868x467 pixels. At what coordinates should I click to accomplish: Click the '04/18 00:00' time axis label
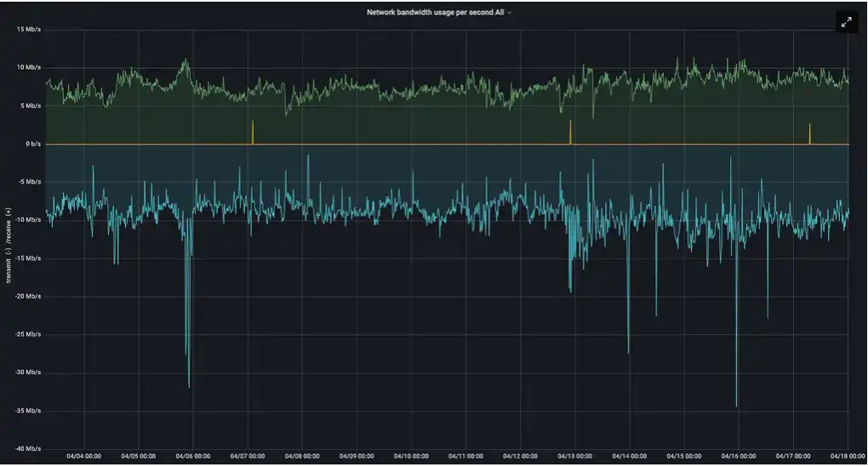pyautogui.click(x=847, y=457)
